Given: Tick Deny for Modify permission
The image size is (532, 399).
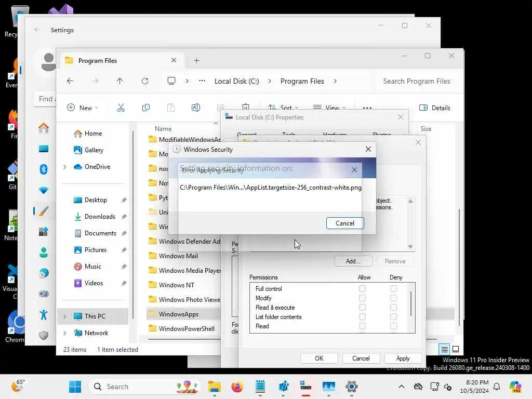Looking at the screenshot, I should click(394, 298).
